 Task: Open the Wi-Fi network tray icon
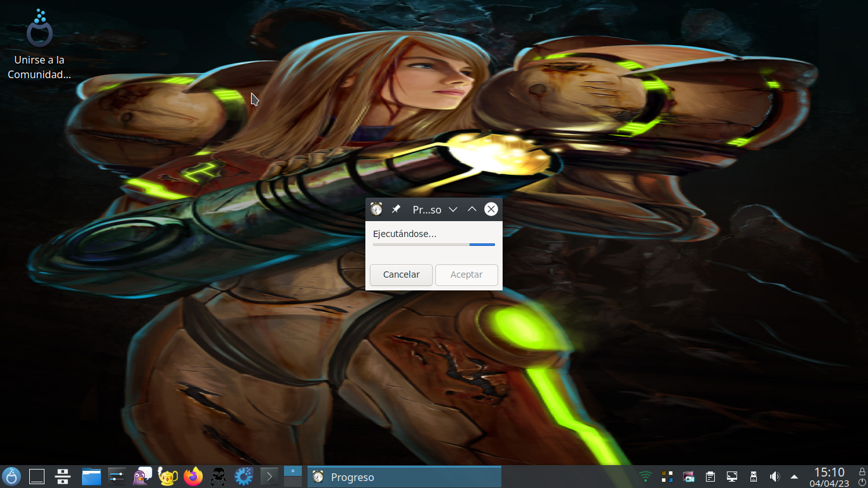click(646, 477)
